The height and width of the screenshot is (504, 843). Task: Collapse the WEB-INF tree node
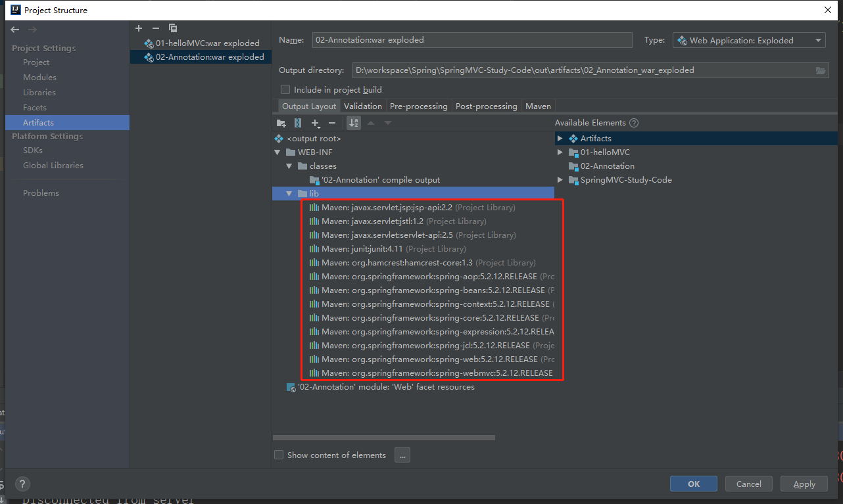point(278,152)
